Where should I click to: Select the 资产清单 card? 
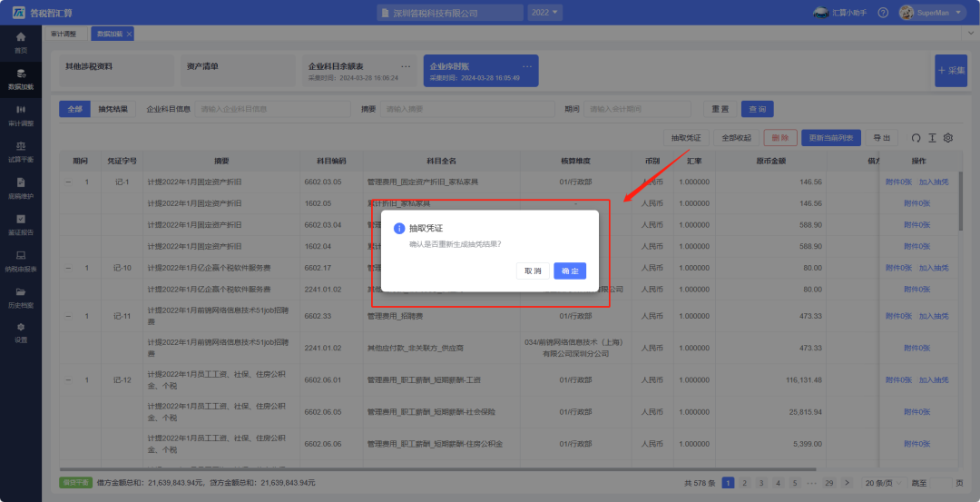pos(238,71)
